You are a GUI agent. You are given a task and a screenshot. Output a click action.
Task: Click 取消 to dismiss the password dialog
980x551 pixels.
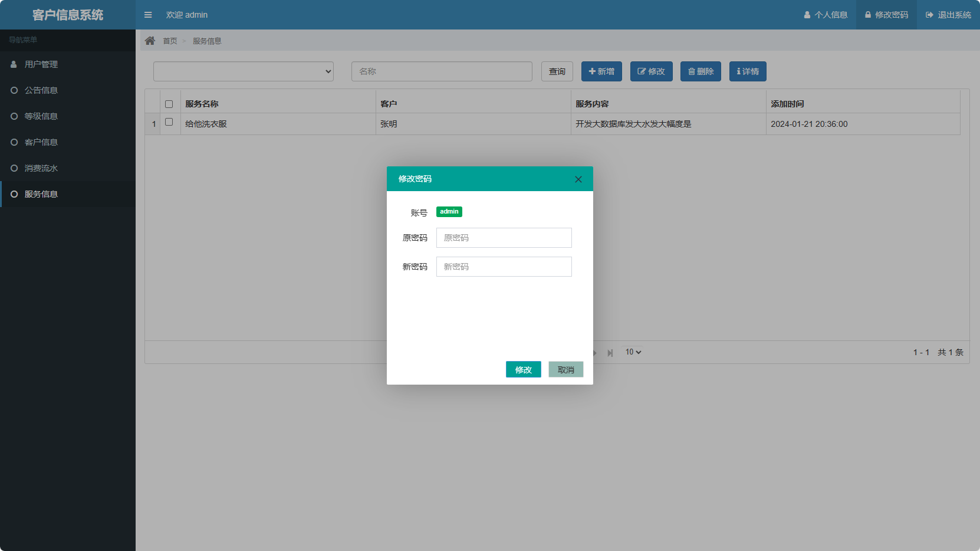pyautogui.click(x=565, y=369)
